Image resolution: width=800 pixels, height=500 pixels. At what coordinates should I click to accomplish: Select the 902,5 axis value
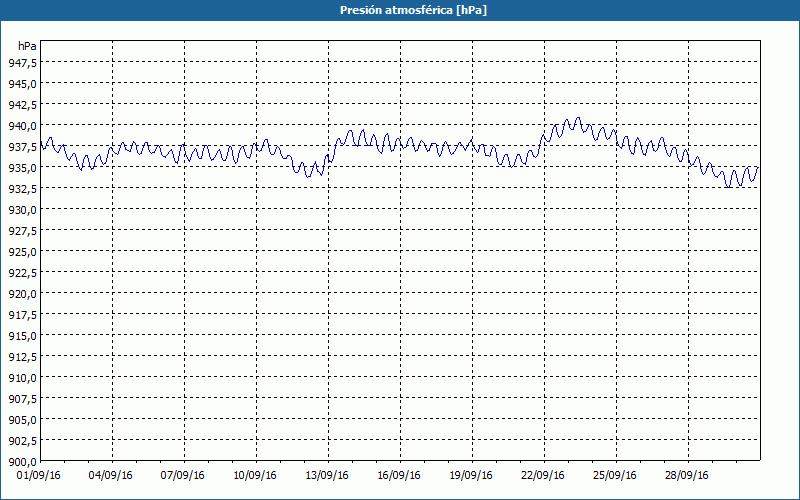22,440
